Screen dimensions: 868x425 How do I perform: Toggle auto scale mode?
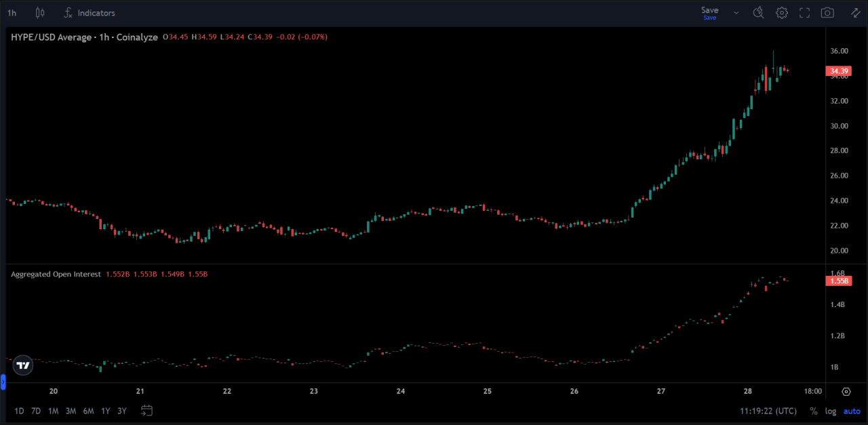(851, 411)
